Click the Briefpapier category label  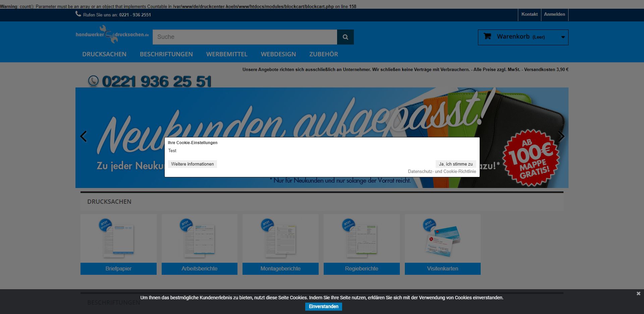click(118, 269)
